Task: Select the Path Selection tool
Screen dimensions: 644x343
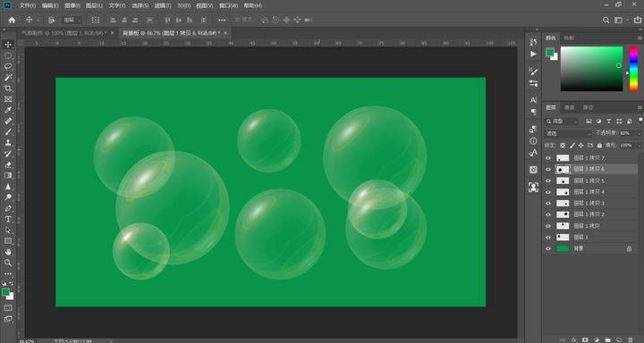Action: click(x=8, y=230)
